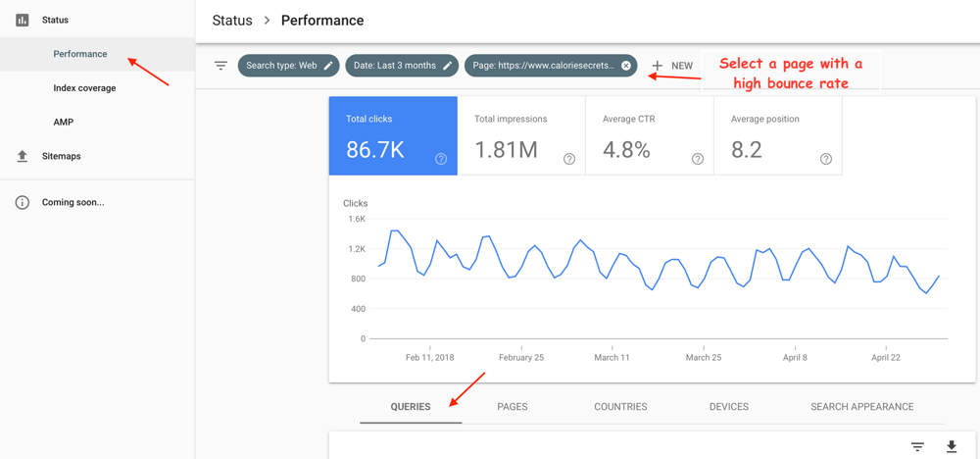Go to Sitemaps in the sidebar
This screenshot has width=980, height=459.
click(61, 156)
